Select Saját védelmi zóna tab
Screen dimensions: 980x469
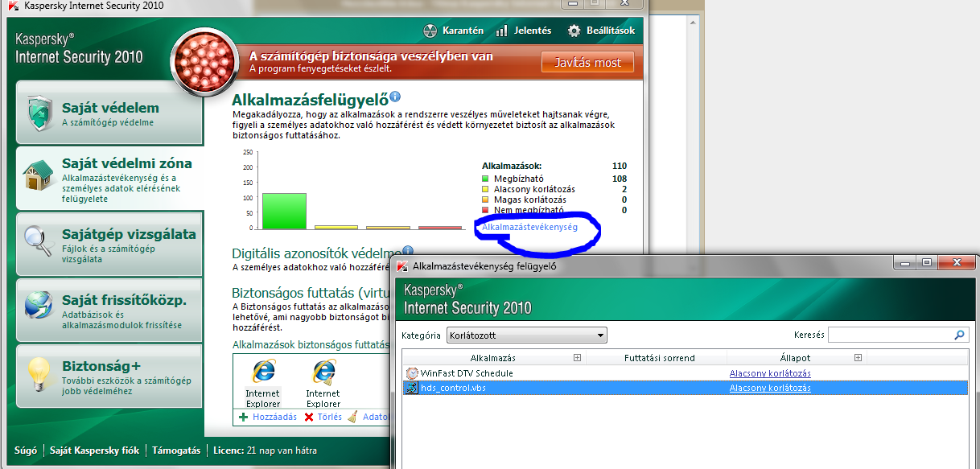tap(109, 178)
